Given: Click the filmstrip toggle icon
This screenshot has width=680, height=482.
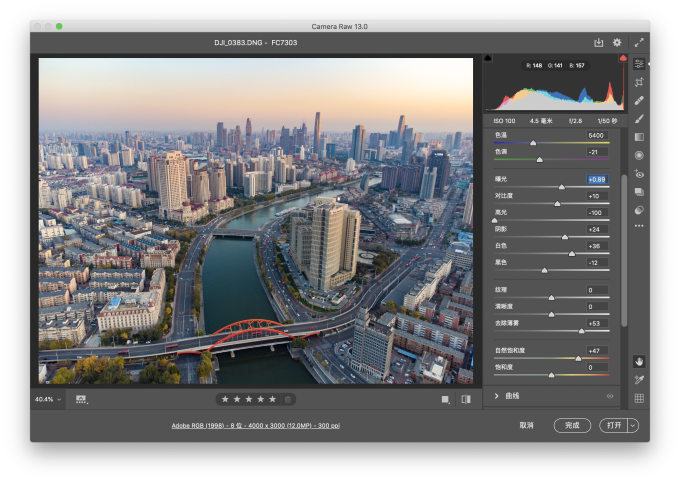Looking at the screenshot, I should [x=81, y=400].
